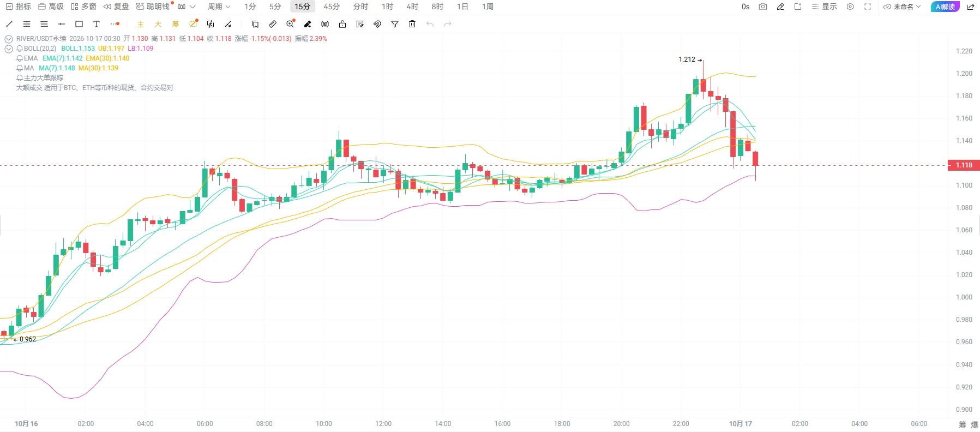
Task: Collapse the RIVER/USDT info row expander
Action: pos(9,39)
